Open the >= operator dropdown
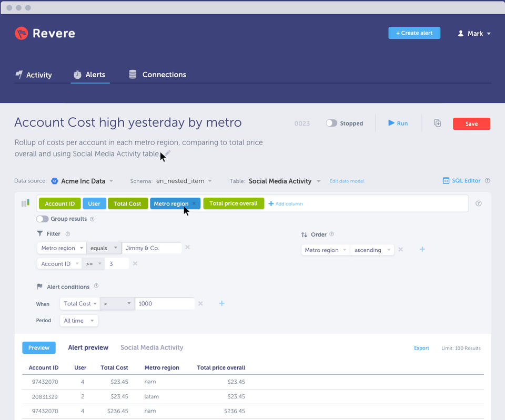Image resolution: width=505 pixels, height=420 pixels. tap(93, 263)
